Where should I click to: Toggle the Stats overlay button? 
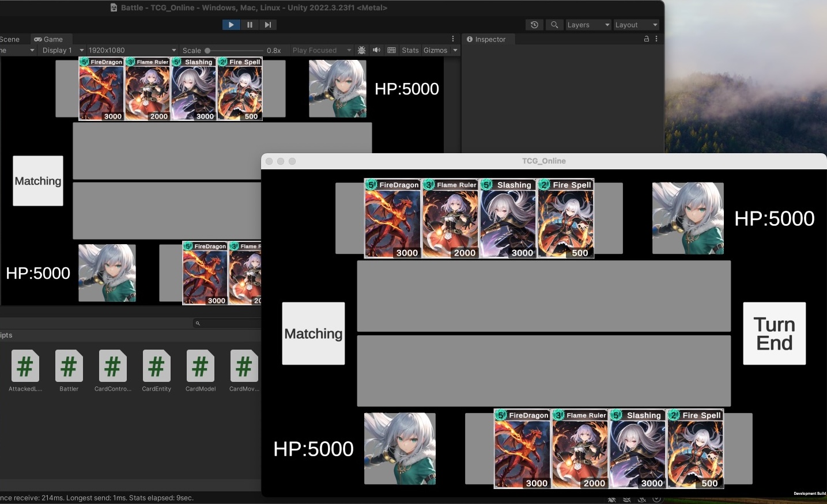point(410,50)
